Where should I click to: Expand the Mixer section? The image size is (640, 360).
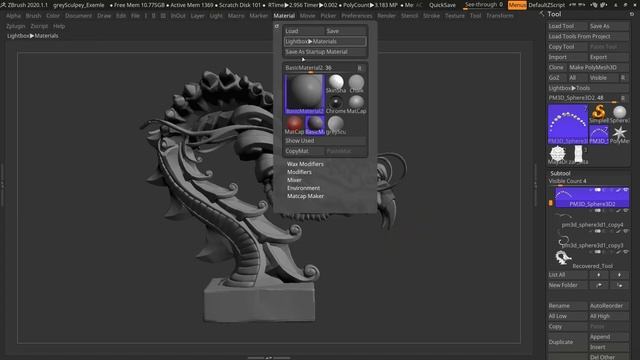(x=294, y=180)
